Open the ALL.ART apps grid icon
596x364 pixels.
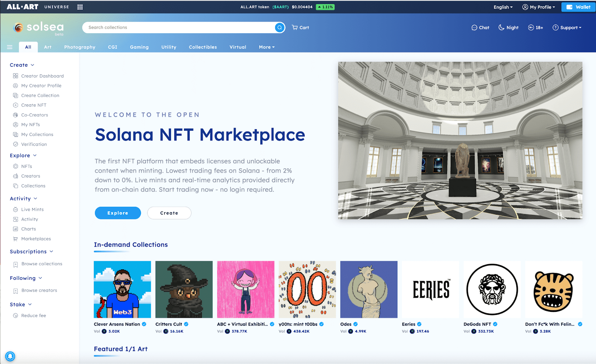pyautogui.click(x=80, y=7)
